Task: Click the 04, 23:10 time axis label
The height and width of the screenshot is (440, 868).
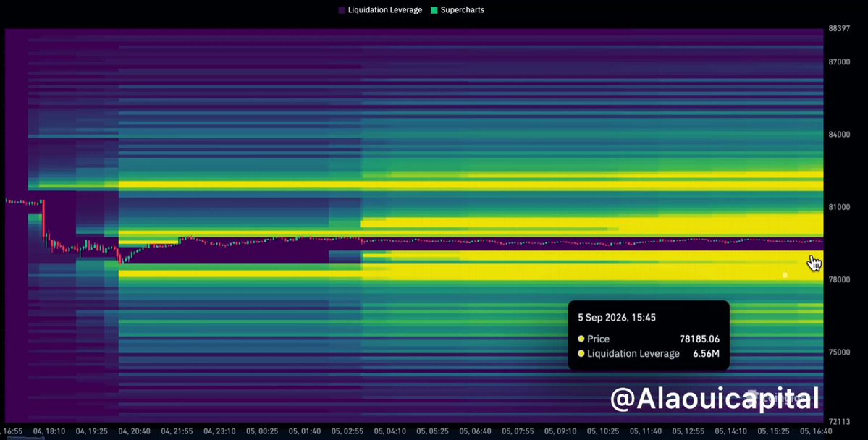Action: click(x=219, y=431)
